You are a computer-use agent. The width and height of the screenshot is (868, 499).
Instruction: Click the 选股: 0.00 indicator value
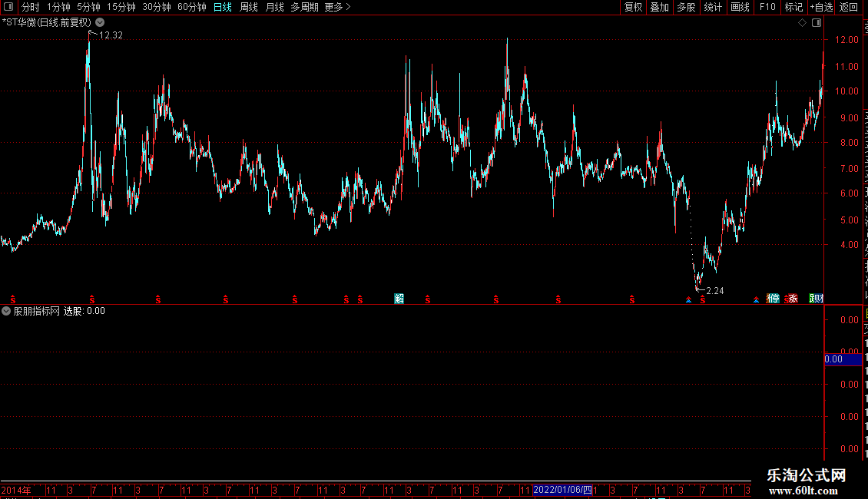pyautogui.click(x=84, y=311)
